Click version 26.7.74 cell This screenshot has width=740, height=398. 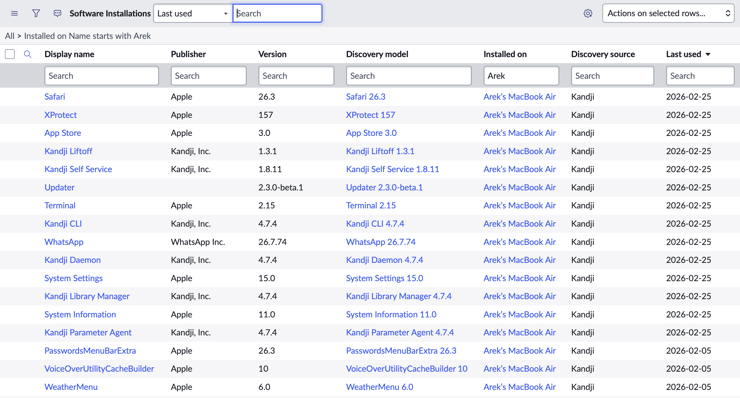pyautogui.click(x=272, y=242)
